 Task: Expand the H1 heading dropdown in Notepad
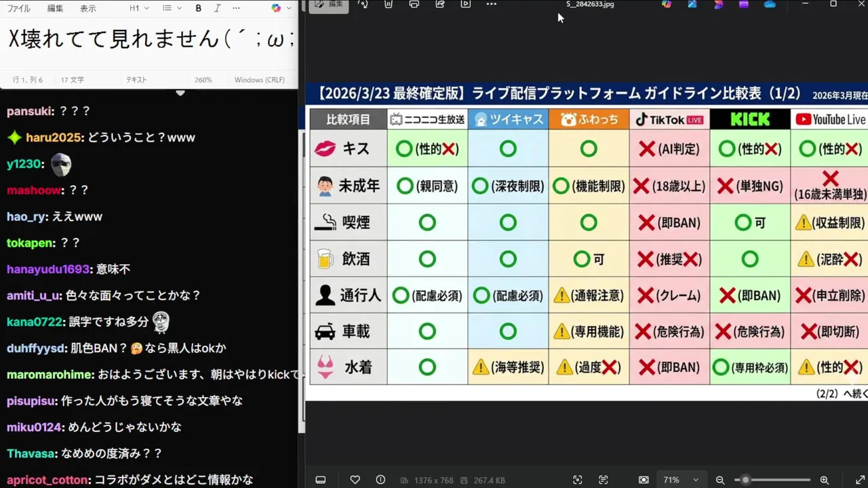coord(139,8)
